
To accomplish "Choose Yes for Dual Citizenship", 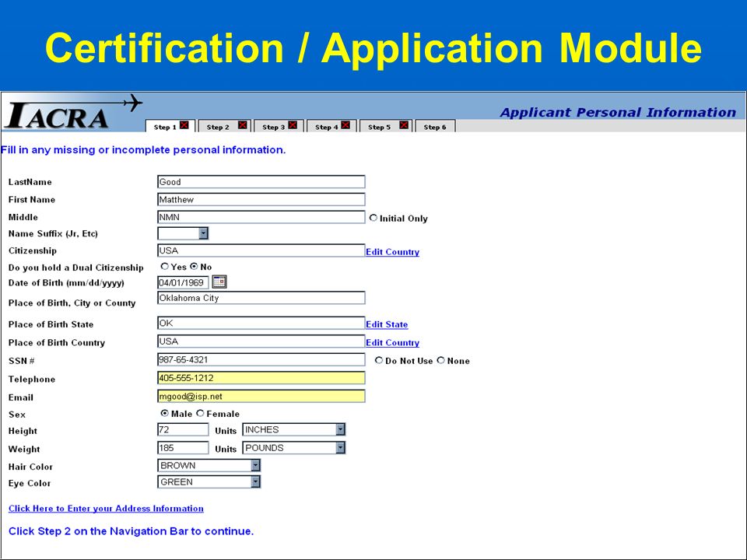I will click(x=165, y=266).
